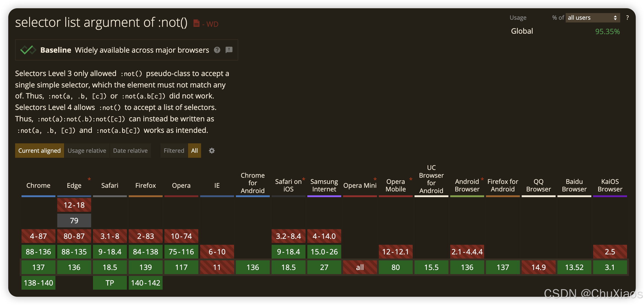Click the Baseline feedback speech bubble icon
The height and width of the screenshot is (305, 644).
click(229, 50)
